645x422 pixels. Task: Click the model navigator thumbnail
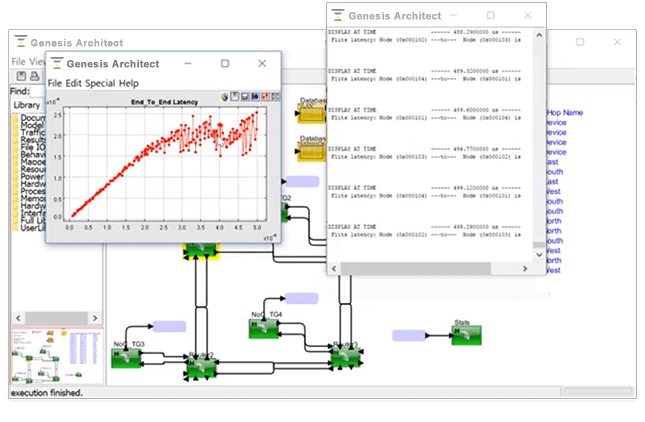[57, 355]
